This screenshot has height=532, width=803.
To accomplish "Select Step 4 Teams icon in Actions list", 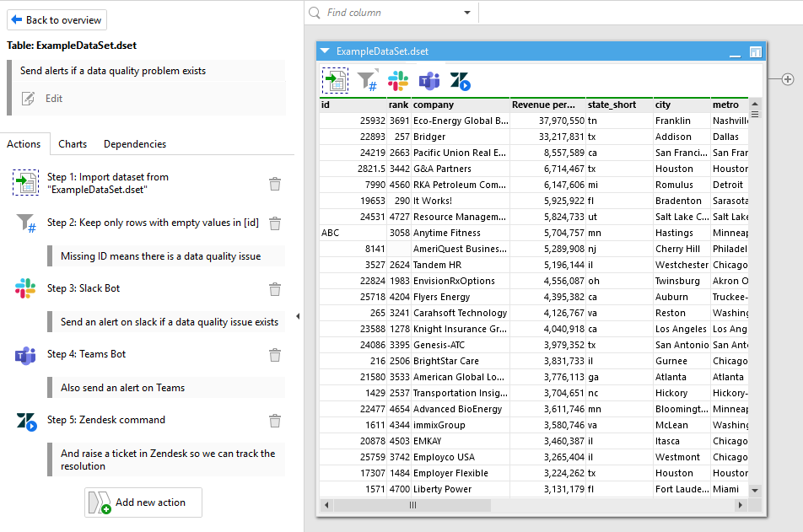I will click(x=25, y=354).
